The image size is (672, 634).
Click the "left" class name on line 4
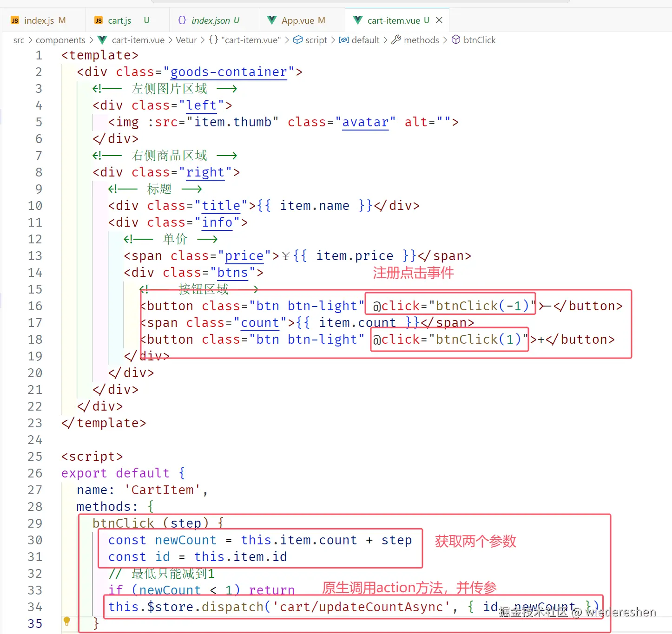(202, 105)
